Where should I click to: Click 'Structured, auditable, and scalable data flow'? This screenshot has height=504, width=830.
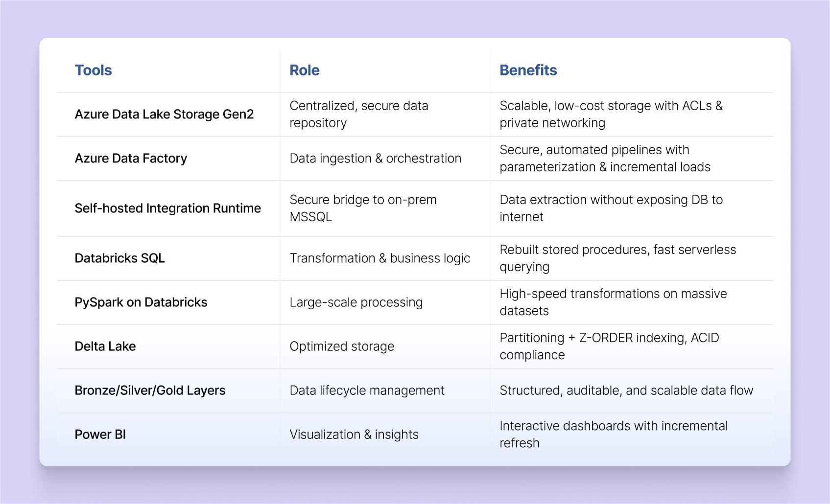tap(626, 390)
